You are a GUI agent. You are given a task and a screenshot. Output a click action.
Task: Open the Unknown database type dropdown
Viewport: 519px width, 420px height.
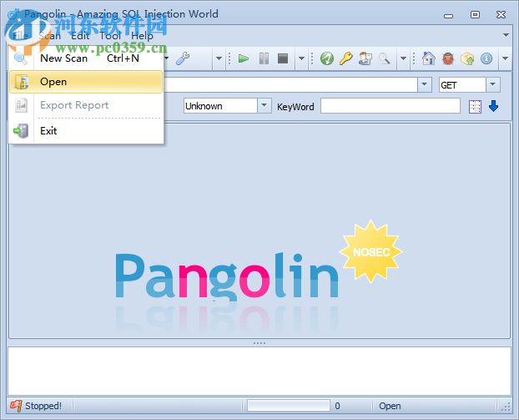click(x=265, y=106)
